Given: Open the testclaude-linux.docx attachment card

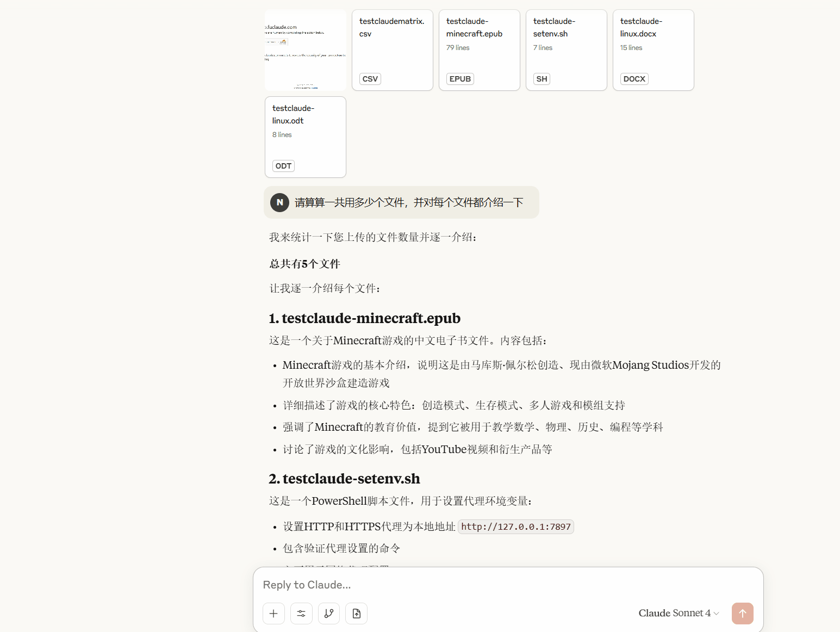Looking at the screenshot, I should click(x=654, y=50).
